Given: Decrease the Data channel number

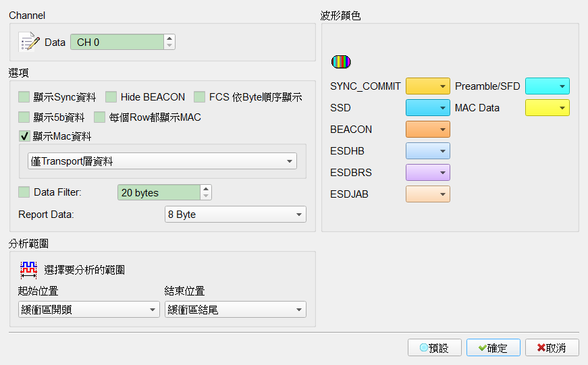Looking at the screenshot, I should point(169,46).
